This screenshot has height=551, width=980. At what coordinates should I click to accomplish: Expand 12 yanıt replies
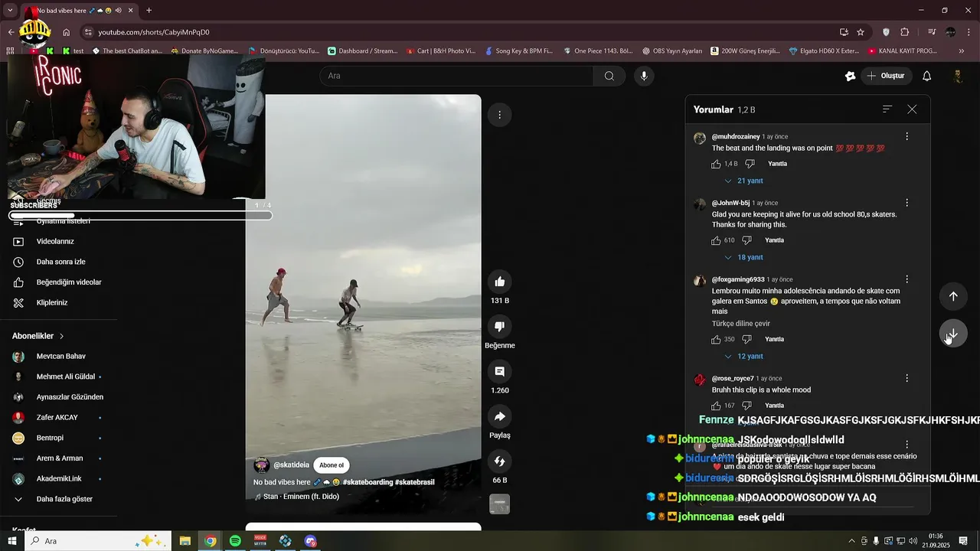pos(743,357)
